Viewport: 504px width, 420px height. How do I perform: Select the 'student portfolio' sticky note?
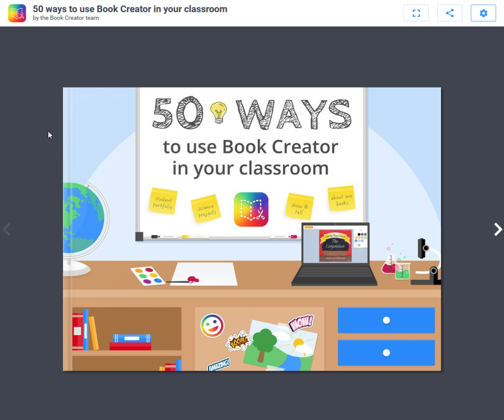(x=163, y=201)
